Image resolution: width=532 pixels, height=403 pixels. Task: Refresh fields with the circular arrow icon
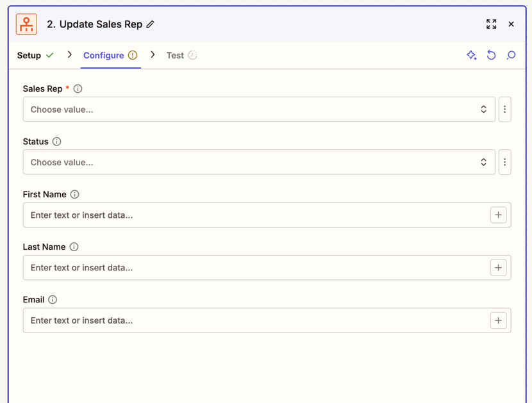(x=491, y=56)
